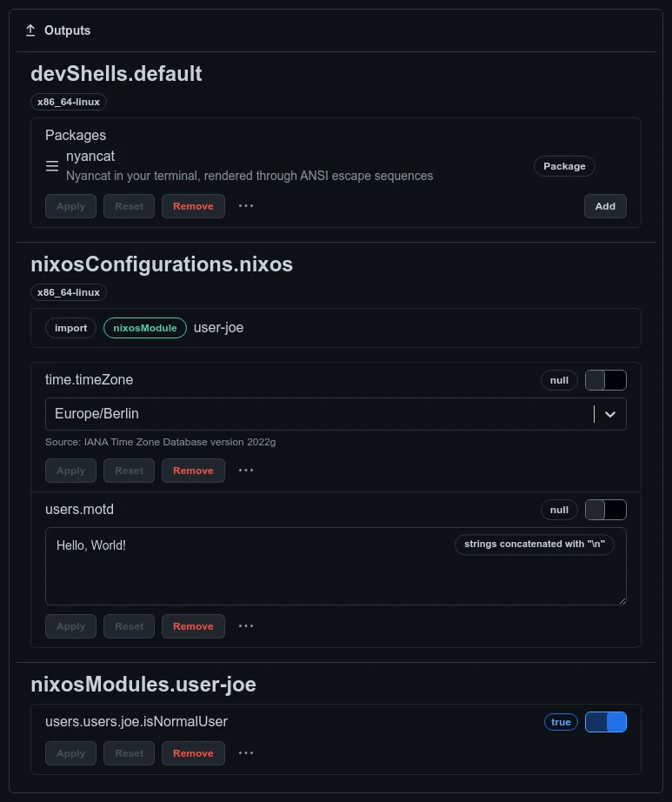This screenshot has width=672, height=802.
Task: Click the null badge beside time.timeZone
Action: [x=559, y=379]
